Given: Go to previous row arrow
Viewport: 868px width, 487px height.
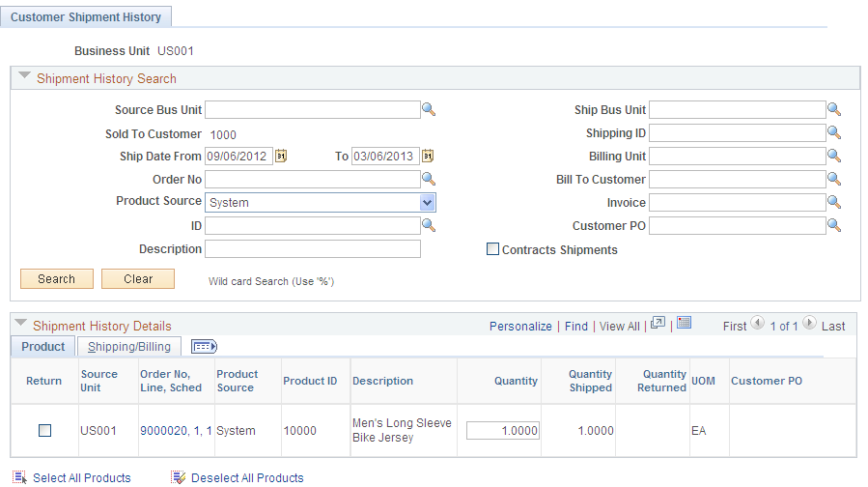Looking at the screenshot, I should click(x=757, y=323).
